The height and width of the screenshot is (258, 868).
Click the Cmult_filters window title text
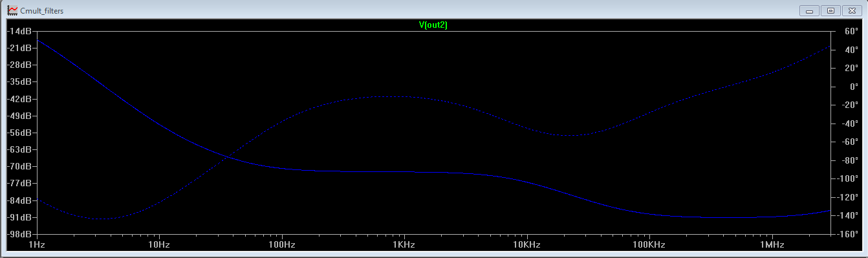42,11
